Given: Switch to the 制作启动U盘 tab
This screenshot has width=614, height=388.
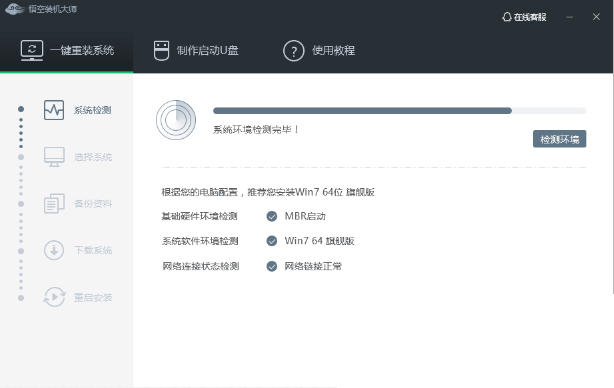Looking at the screenshot, I should [x=196, y=51].
